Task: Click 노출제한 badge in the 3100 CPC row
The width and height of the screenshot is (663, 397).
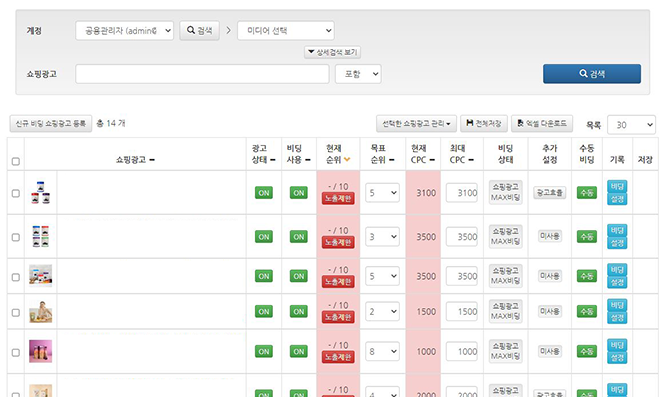Action: pos(338,198)
